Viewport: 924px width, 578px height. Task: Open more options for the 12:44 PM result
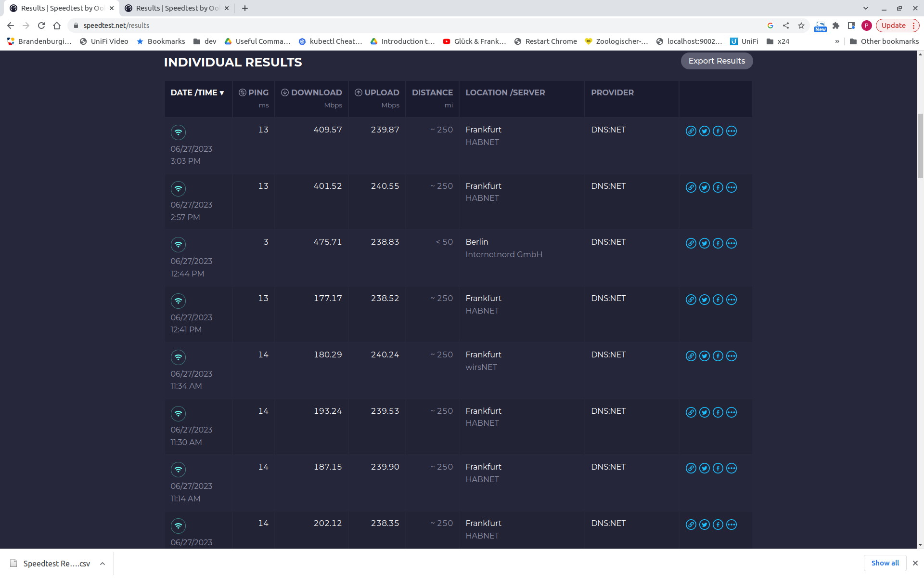(x=731, y=243)
